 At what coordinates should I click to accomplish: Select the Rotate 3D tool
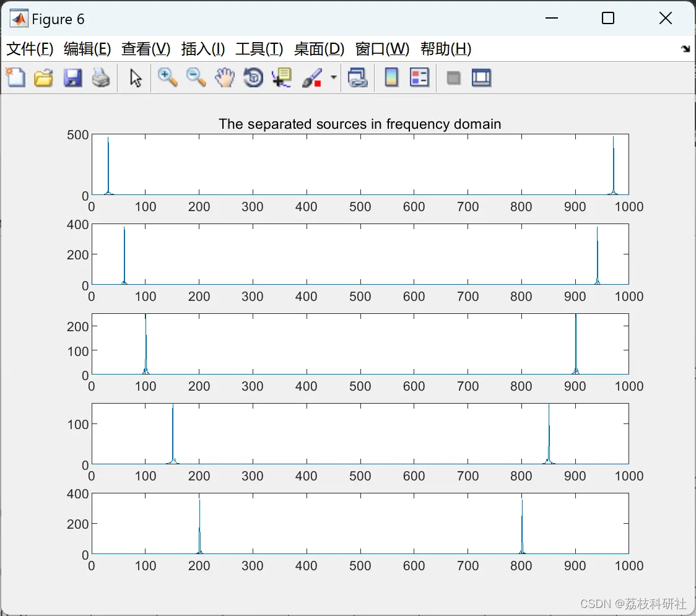click(253, 77)
